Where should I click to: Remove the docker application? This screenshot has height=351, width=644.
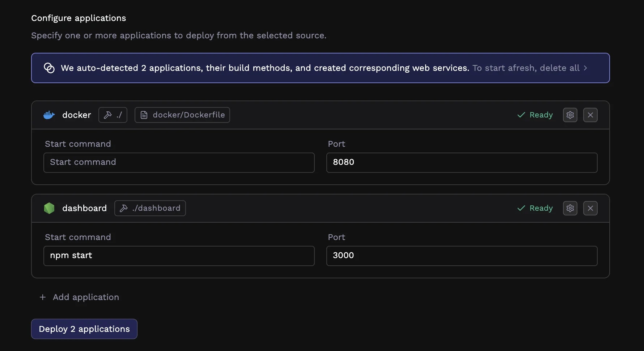[590, 115]
